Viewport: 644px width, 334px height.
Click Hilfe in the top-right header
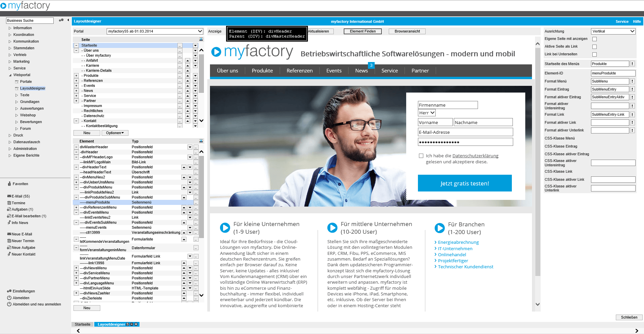point(637,21)
